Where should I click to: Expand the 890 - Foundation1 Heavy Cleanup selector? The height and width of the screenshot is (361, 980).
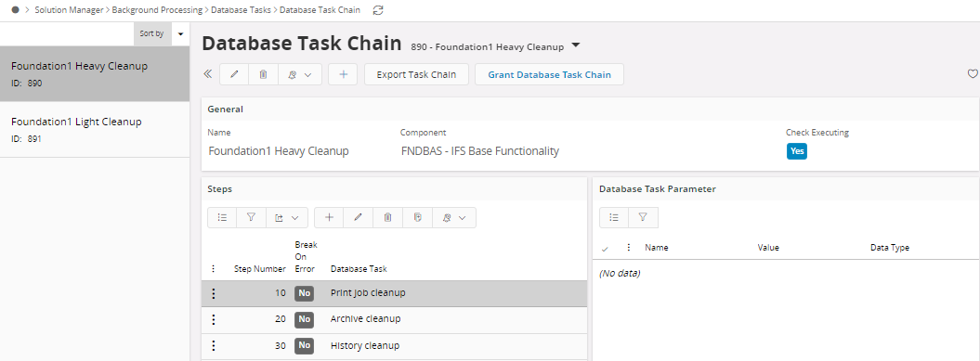576,45
